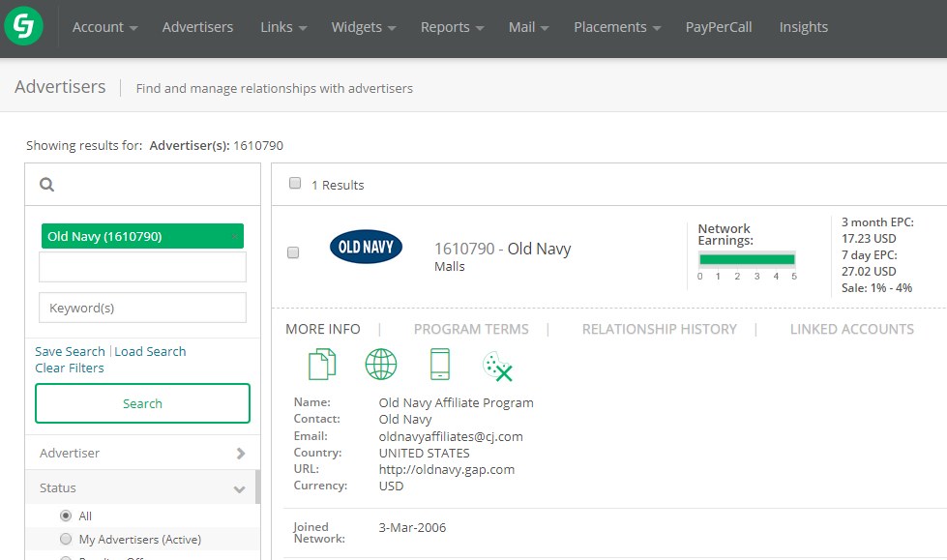Click the CJ logo icon
The height and width of the screenshot is (560, 947).
tap(23, 27)
